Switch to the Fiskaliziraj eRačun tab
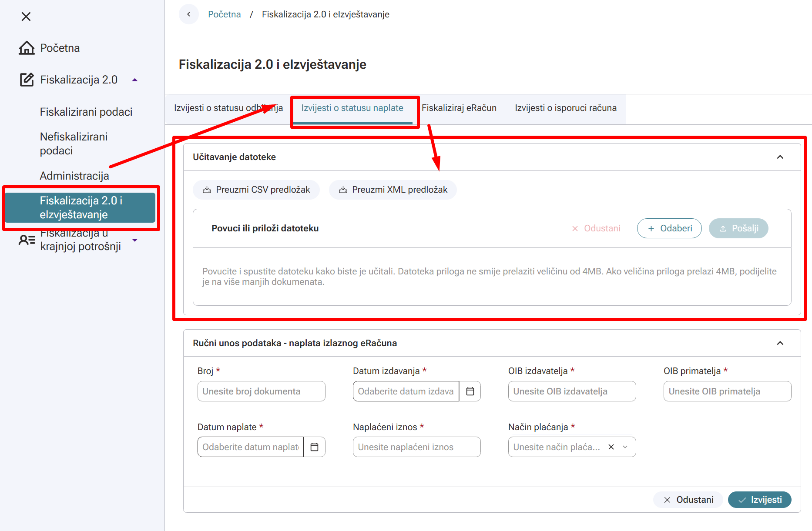 click(x=459, y=108)
